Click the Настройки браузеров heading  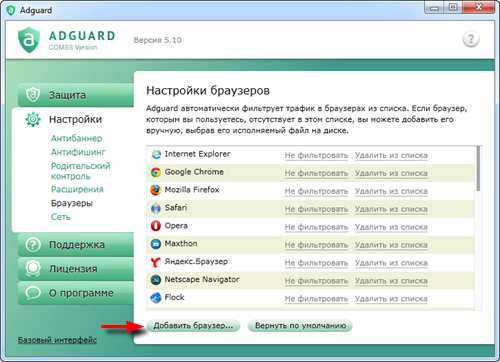[208, 90]
